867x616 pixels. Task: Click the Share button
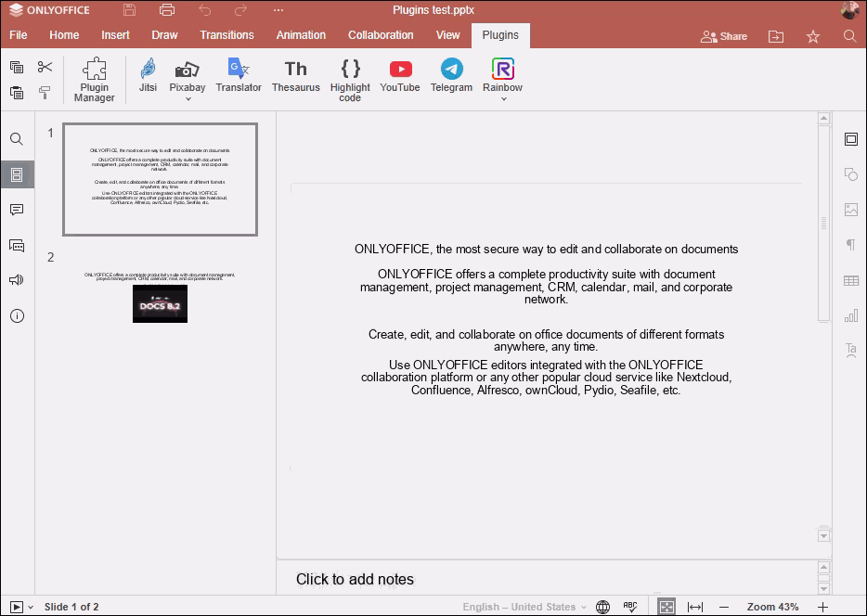[x=723, y=36]
